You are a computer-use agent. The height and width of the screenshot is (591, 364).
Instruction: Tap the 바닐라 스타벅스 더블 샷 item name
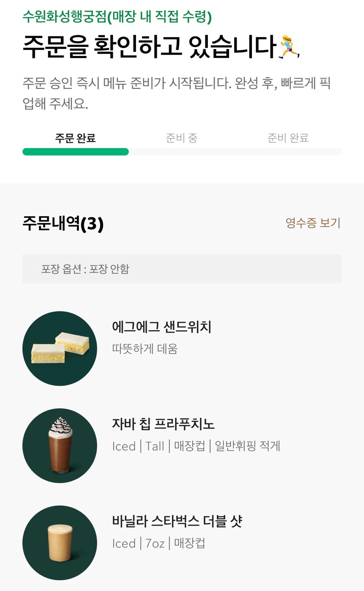click(x=177, y=521)
